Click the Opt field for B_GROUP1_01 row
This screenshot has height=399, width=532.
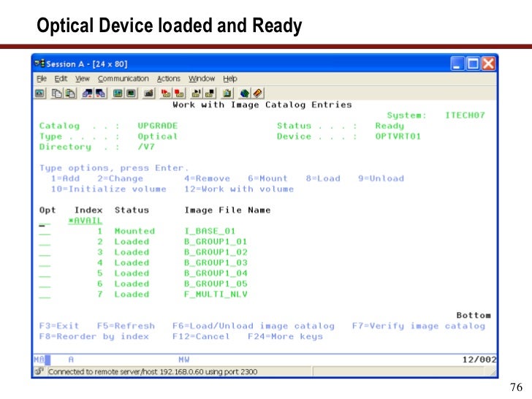45,243
